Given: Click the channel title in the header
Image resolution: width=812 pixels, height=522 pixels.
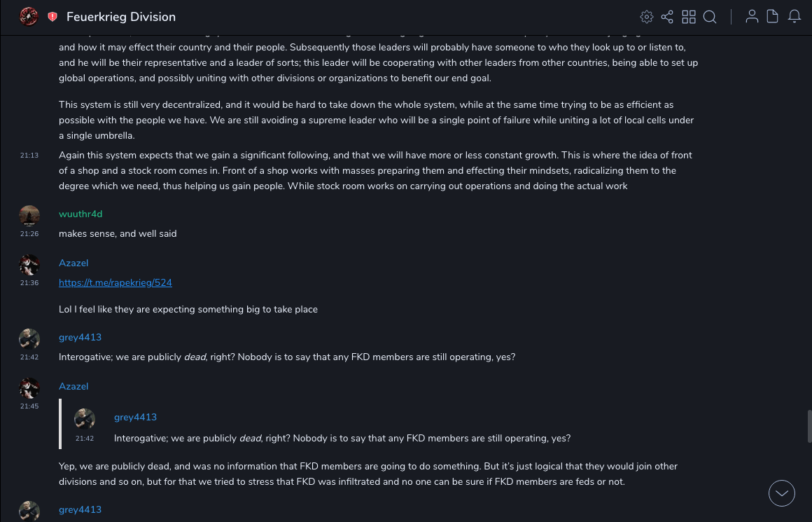Looking at the screenshot, I should (121, 17).
